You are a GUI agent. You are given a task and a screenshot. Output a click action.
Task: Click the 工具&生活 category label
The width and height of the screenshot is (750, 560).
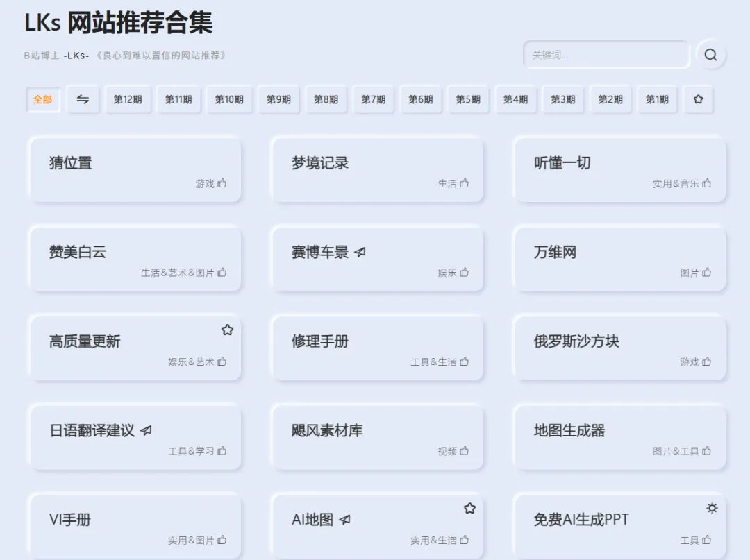[x=433, y=362]
